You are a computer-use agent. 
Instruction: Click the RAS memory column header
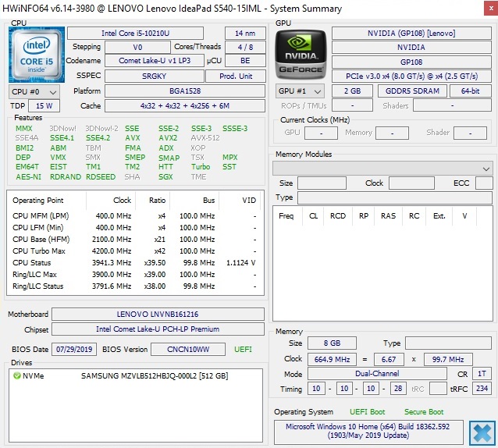point(388,216)
